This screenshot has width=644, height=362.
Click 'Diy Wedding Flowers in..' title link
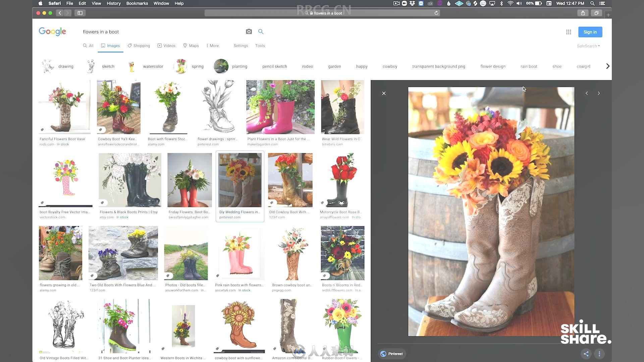[x=239, y=212]
